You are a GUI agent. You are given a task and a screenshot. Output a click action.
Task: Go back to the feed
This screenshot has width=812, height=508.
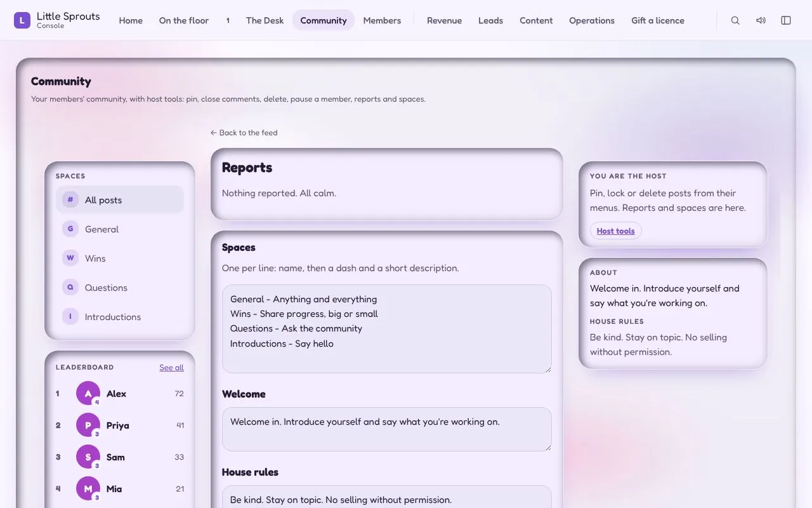[244, 133]
